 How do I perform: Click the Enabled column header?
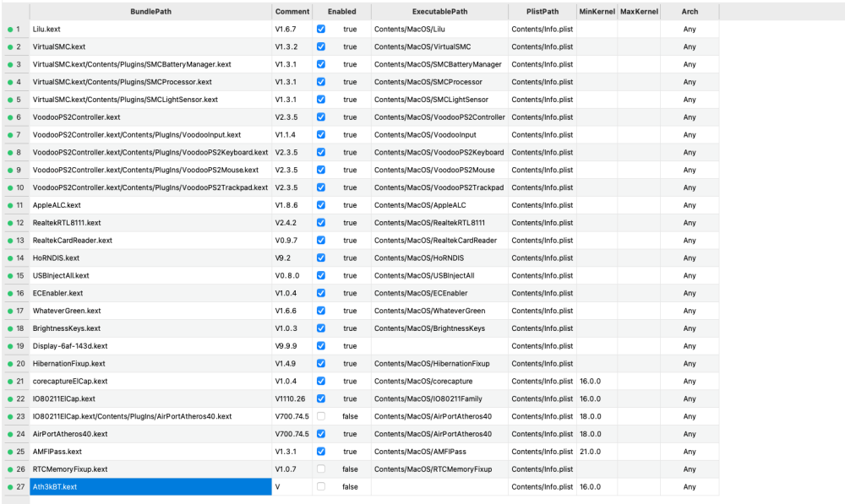pyautogui.click(x=341, y=11)
